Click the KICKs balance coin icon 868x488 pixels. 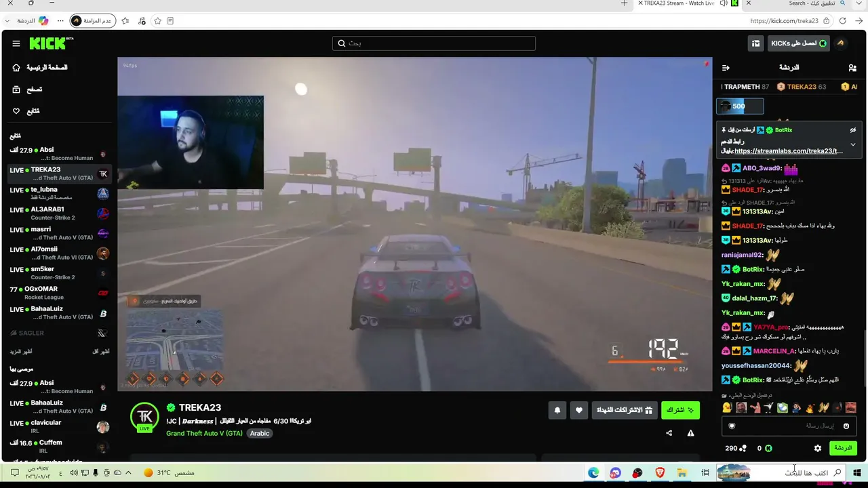pyautogui.click(x=768, y=448)
